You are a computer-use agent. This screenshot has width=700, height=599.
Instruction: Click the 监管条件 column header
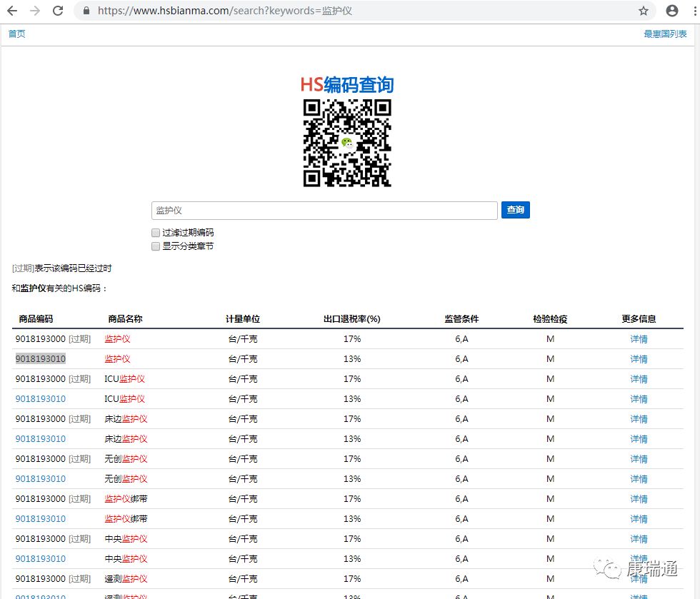click(x=461, y=318)
